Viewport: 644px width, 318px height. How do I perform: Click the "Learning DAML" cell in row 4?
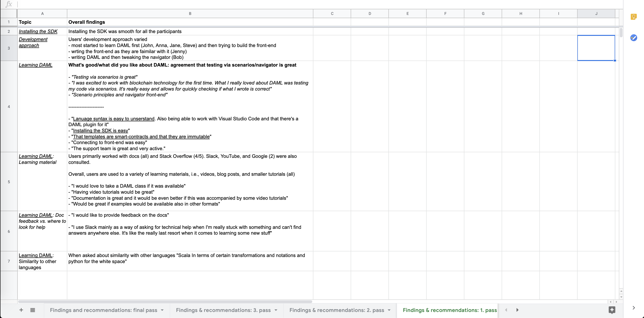coord(42,107)
